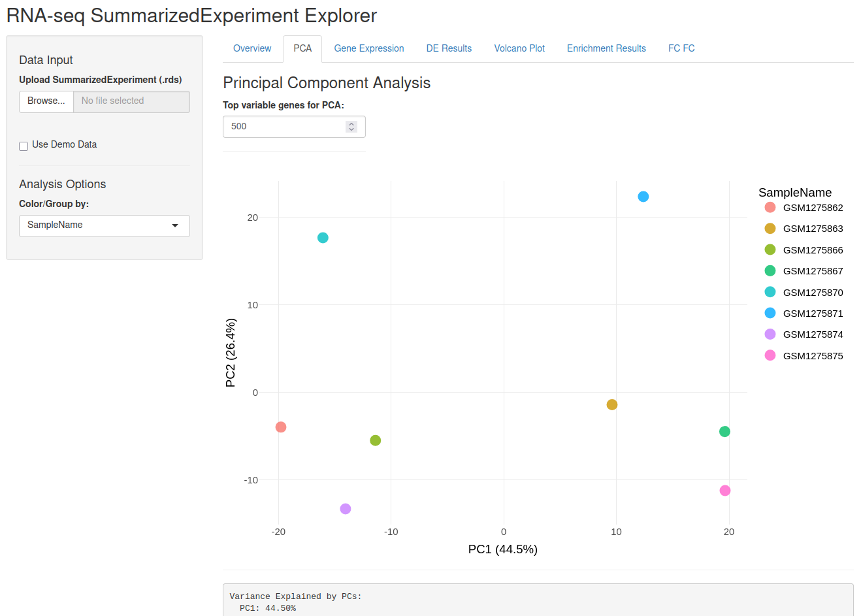Click the gold GSM1275863 point in plot
Image resolution: width=861 pixels, height=616 pixels.
point(612,405)
